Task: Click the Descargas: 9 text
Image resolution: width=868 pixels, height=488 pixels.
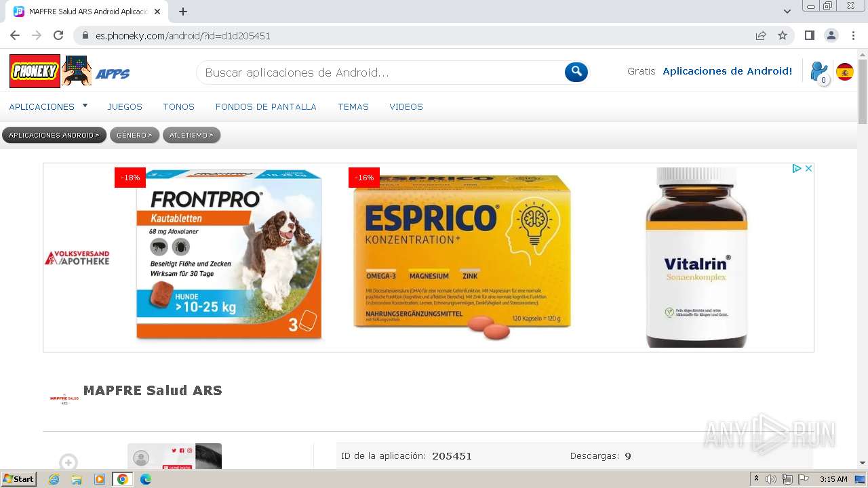Action: pos(601,456)
